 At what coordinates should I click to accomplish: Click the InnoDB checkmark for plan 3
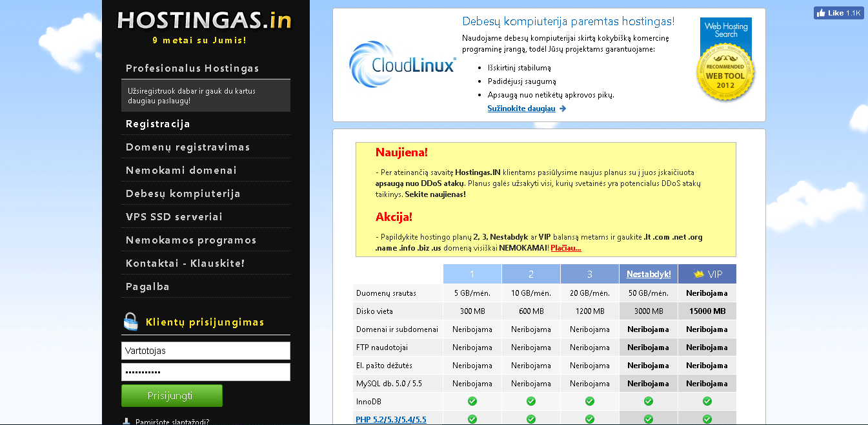point(590,402)
